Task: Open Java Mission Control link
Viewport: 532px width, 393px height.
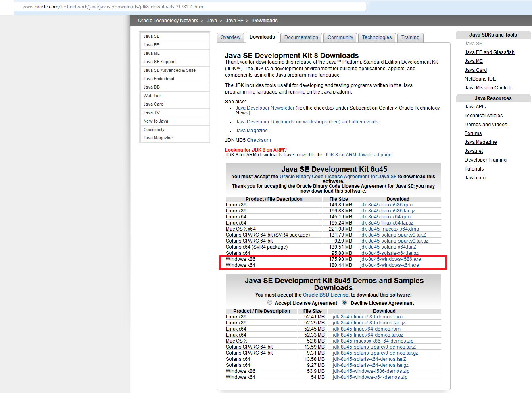Action: pyautogui.click(x=488, y=88)
